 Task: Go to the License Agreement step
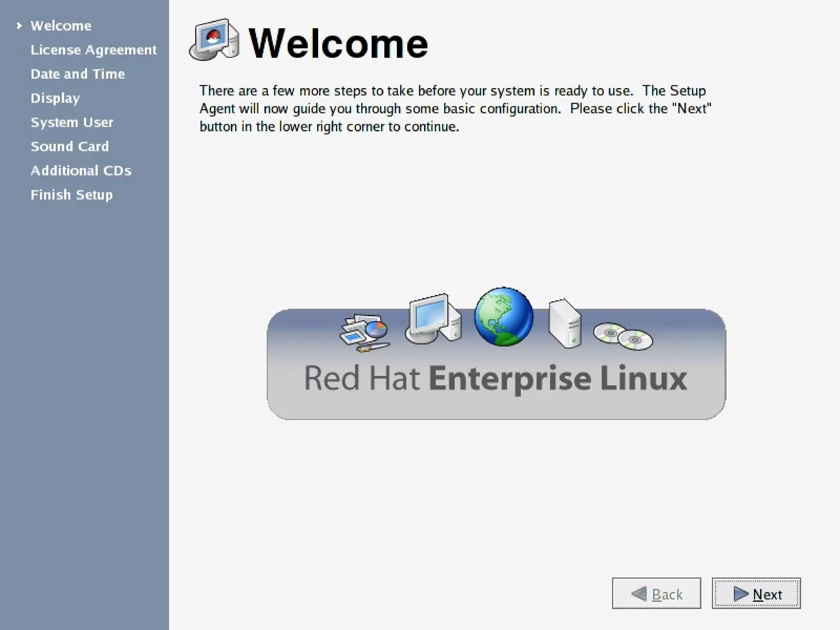click(x=94, y=50)
